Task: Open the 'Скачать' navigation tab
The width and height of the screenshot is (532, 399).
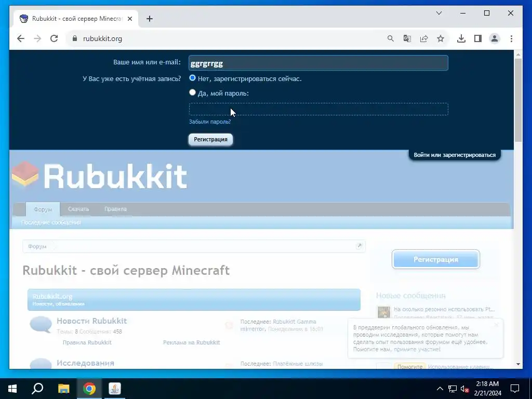Action: tap(78, 209)
